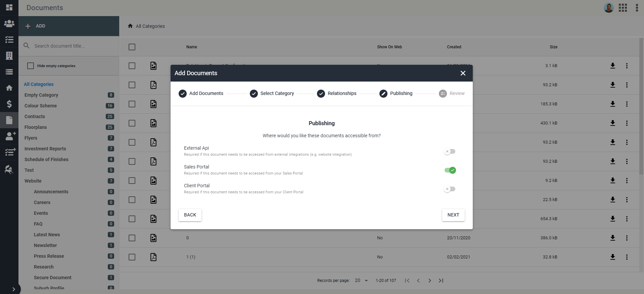Image resolution: width=644 pixels, height=294 pixels.
Task: Click the vertical scrollbar of the list
Action: click(641, 106)
